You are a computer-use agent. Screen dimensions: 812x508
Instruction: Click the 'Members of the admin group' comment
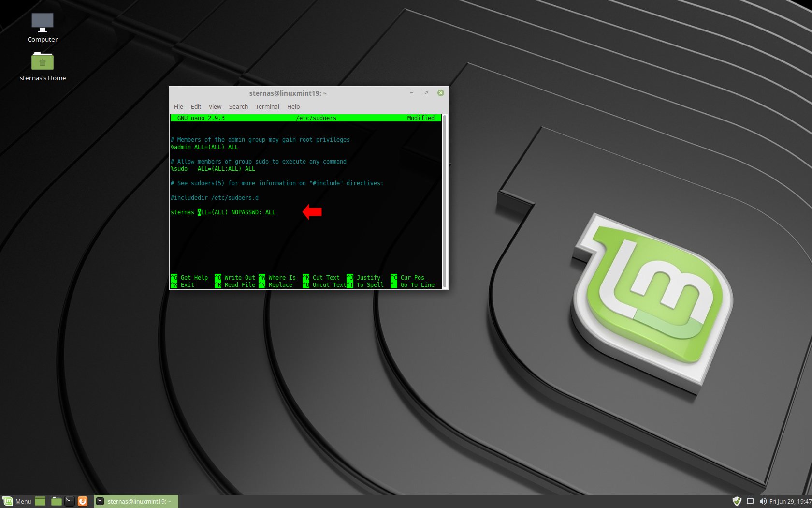click(260, 140)
